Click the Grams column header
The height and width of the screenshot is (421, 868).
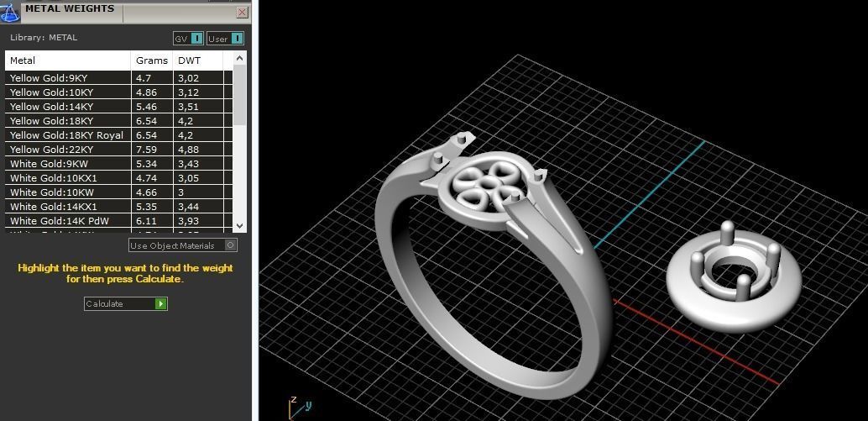tap(152, 61)
